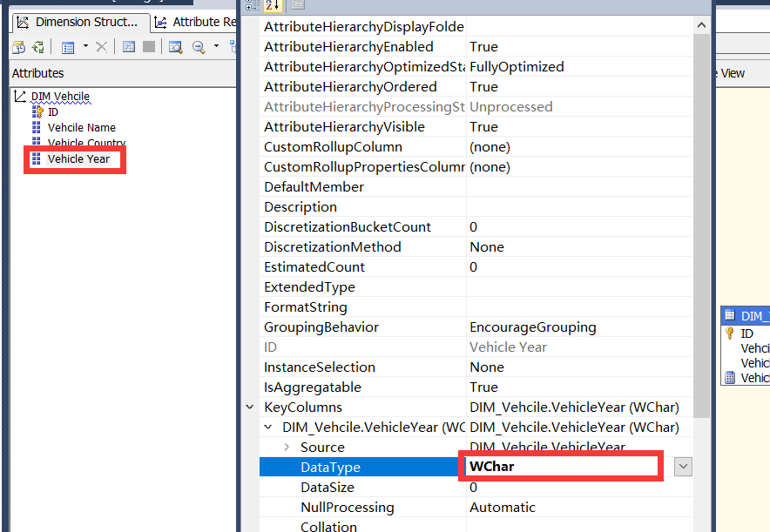Click the NullProcessing Automatic value

[503, 508]
